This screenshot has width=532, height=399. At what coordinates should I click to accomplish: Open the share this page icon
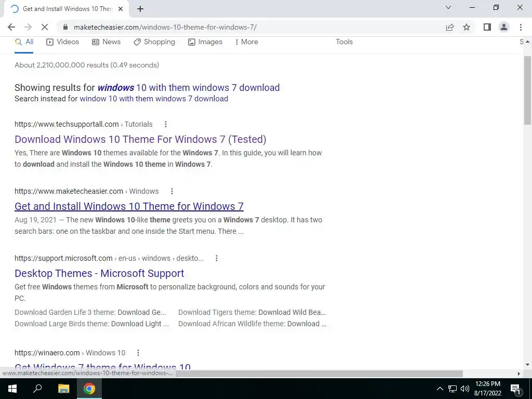(450, 27)
